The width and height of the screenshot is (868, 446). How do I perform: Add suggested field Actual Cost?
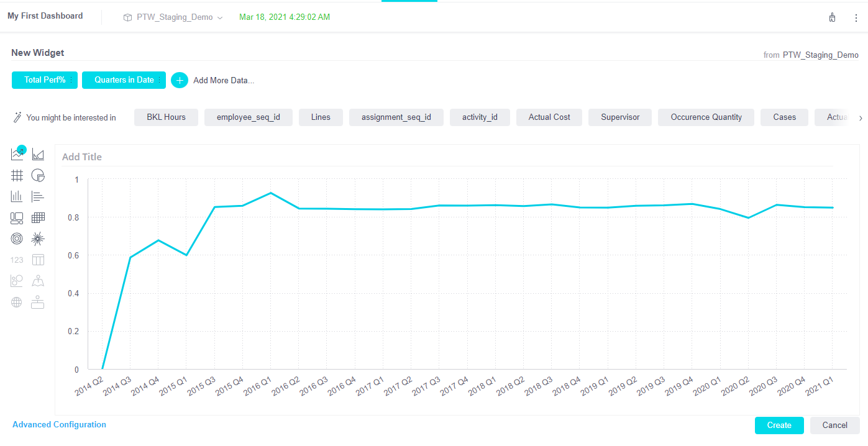(x=549, y=117)
